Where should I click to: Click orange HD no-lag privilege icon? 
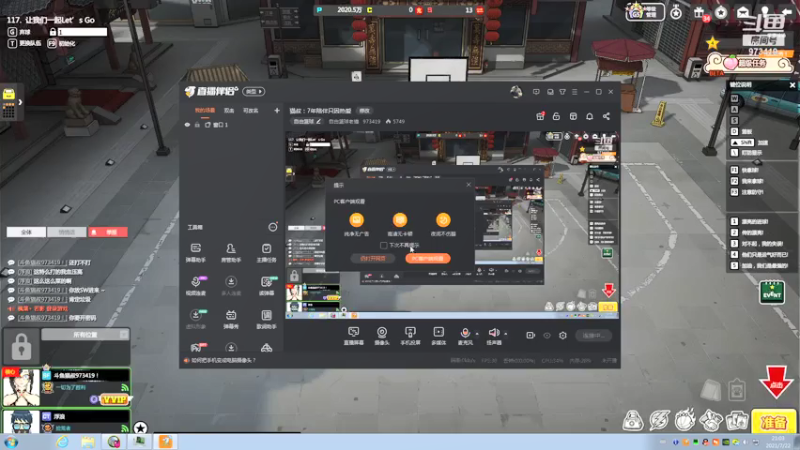point(399,220)
